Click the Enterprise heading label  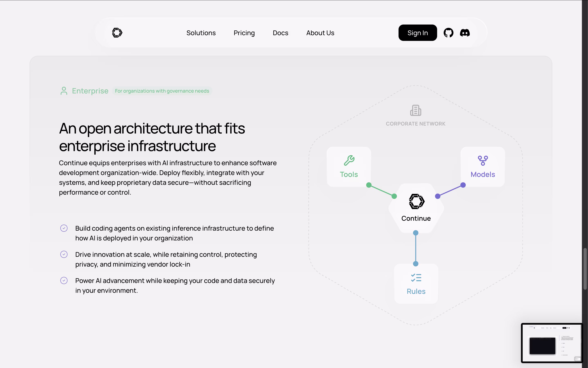tap(90, 91)
